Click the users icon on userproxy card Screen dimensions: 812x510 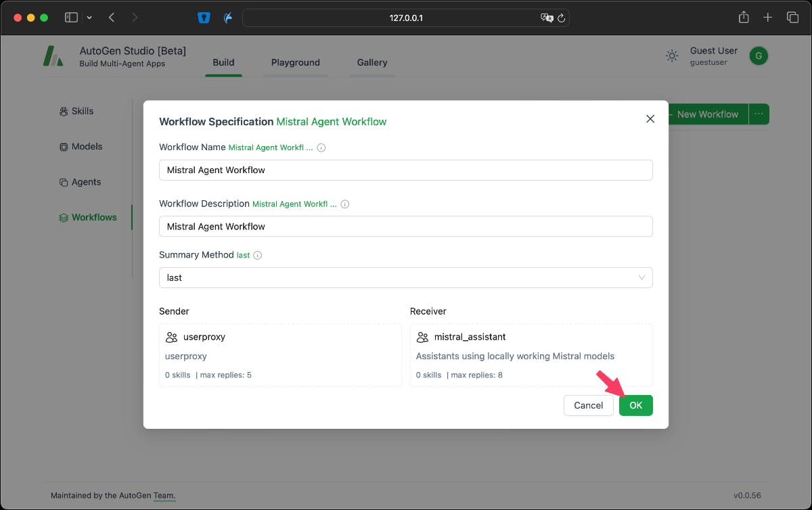pos(171,337)
